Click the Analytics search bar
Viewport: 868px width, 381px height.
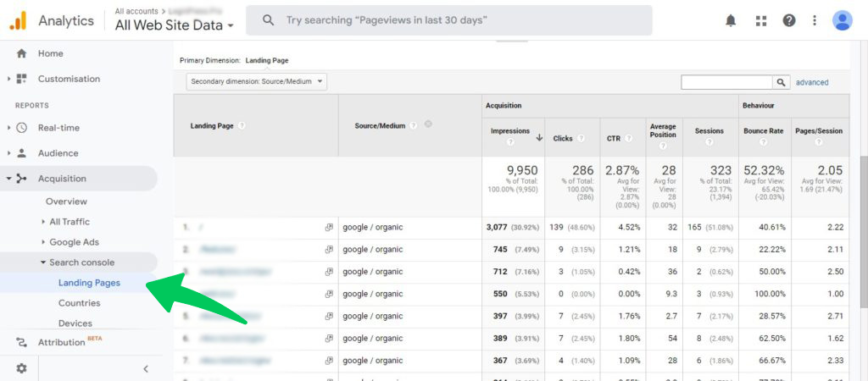(x=449, y=20)
